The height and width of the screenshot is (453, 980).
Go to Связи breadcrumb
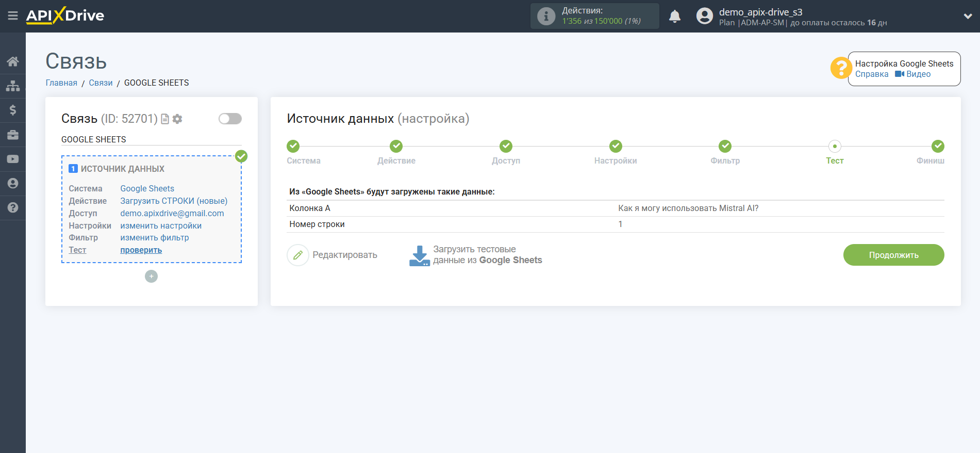tap(101, 83)
